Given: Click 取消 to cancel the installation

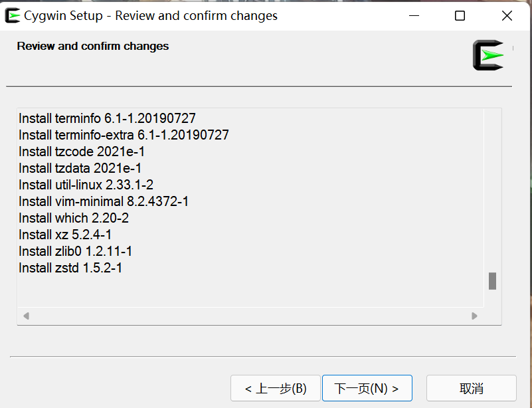Looking at the screenshot, I should coord(471,387).
